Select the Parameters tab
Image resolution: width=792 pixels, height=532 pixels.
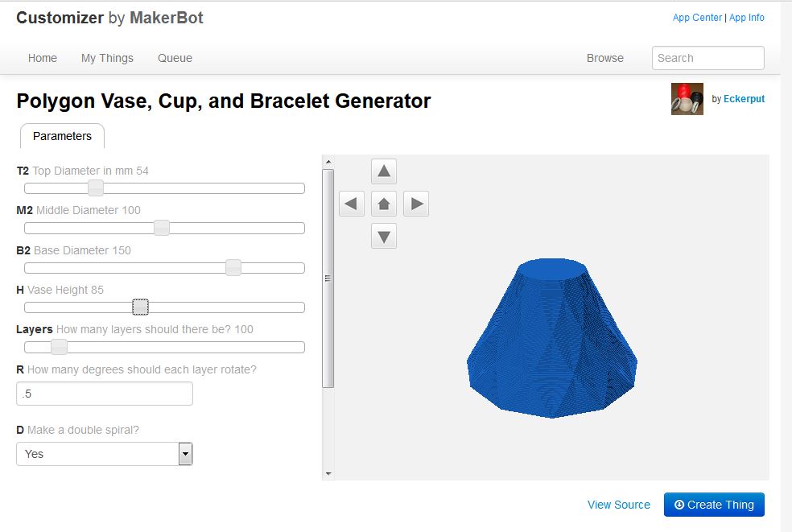(x=62, y=136)
